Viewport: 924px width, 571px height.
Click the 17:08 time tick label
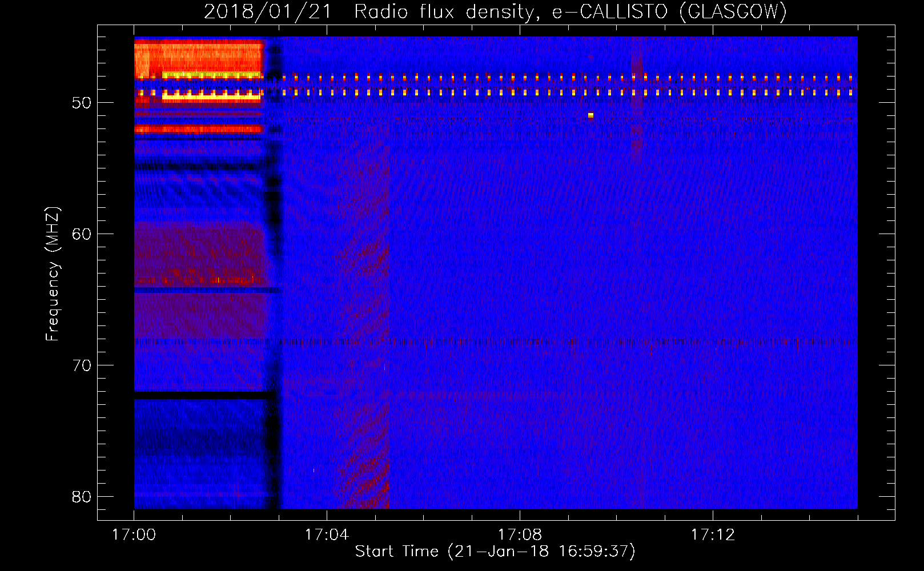520,535
